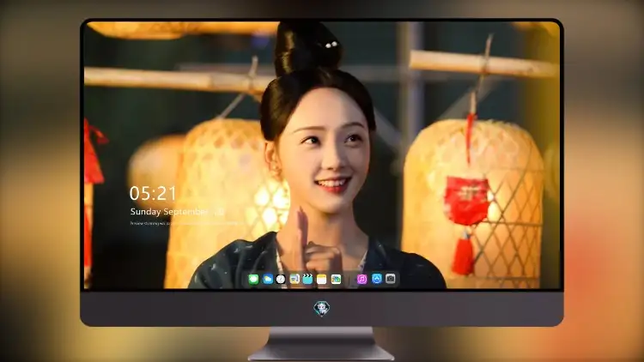Screen dimensions: 644x362
Task: Open the Weather app in dock
Action: click(267, 279)
